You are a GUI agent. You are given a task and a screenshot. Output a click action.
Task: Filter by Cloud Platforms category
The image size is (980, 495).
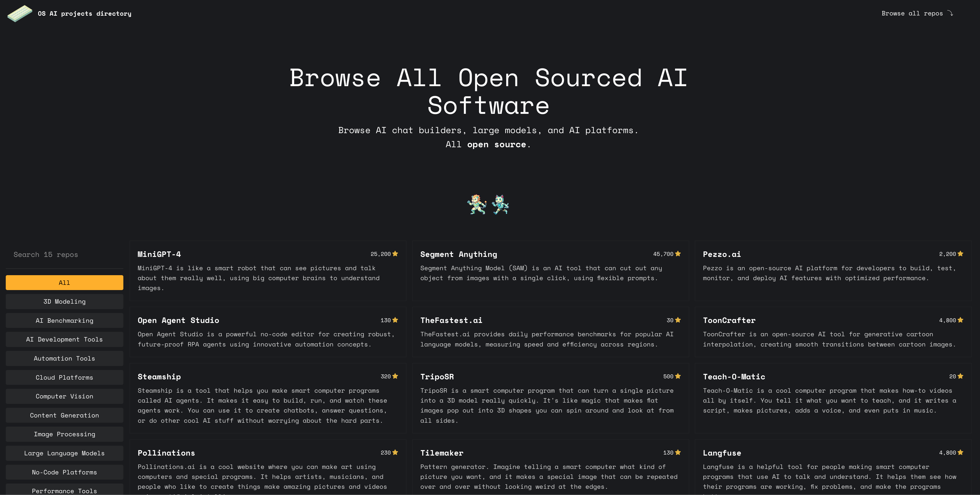64,378
